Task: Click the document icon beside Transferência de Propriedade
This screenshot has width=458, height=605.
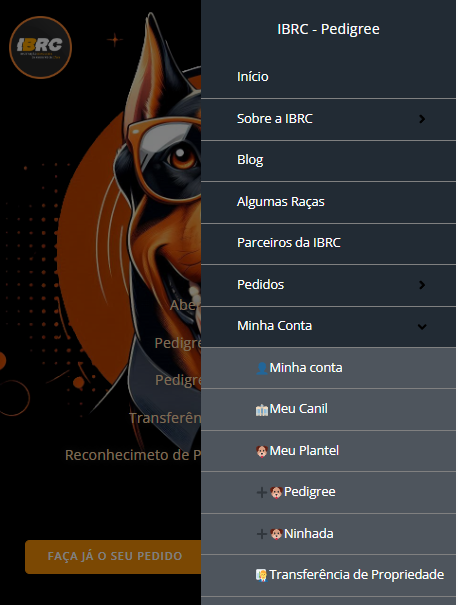Action: point(261,575)
